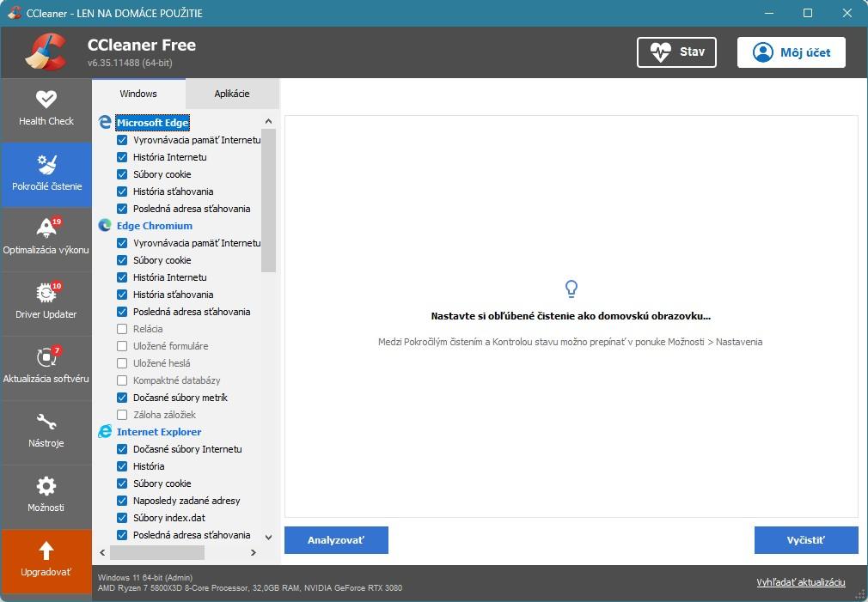Run cleaning with Vyčistiť button
This screenshot has height=602, width=868.
tap(806, 540)
